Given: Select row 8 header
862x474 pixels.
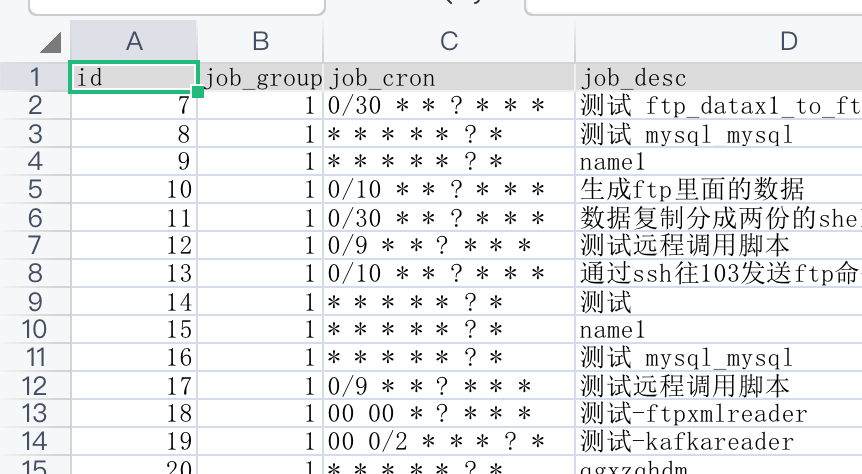Looking at the screenshot, I should tap(35, 273).
